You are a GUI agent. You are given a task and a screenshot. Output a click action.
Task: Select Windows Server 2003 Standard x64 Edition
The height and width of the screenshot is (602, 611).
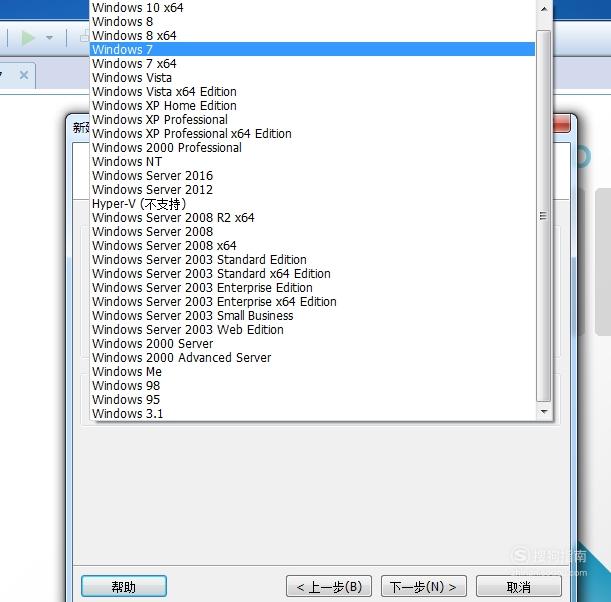pyautogui.click(x=313, y=274)
